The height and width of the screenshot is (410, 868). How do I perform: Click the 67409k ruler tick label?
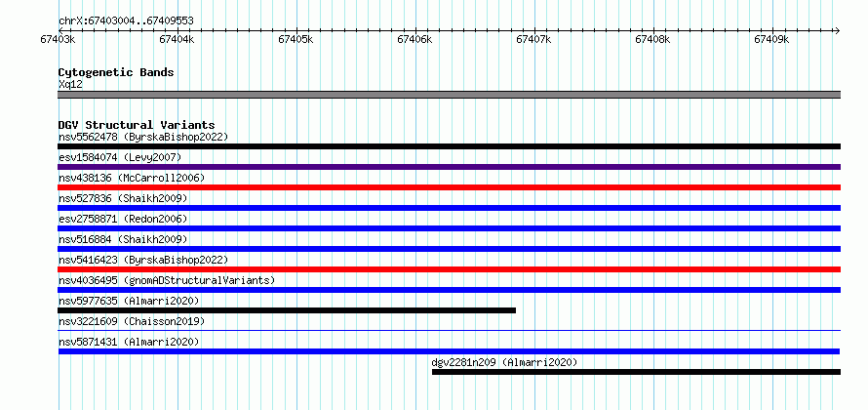[772, 39]
